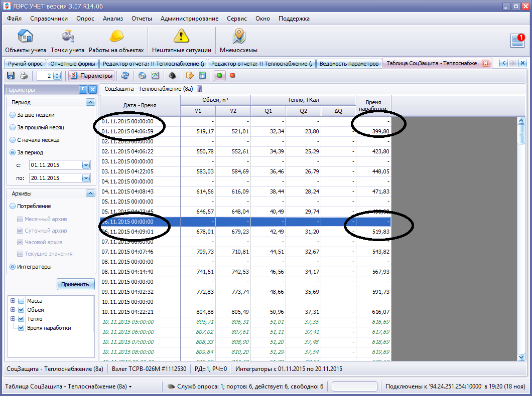Expand the Объём tree node
Image resolution: width=532 pixels, height=396 pixels.
(x=13, y=310)
